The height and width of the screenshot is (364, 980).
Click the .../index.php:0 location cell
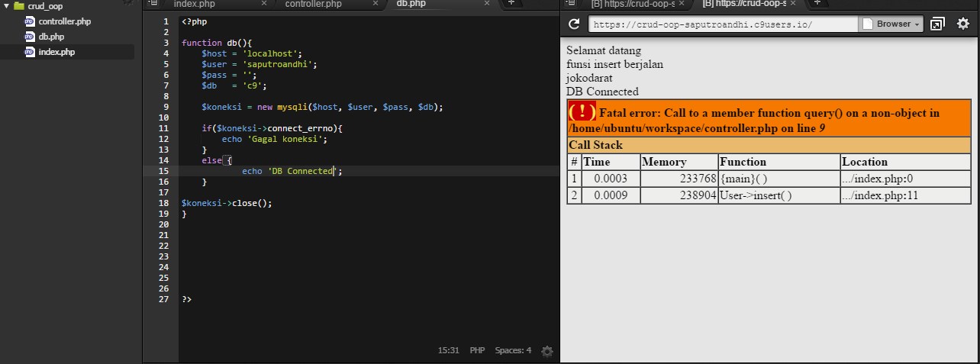tap(905, 179)
